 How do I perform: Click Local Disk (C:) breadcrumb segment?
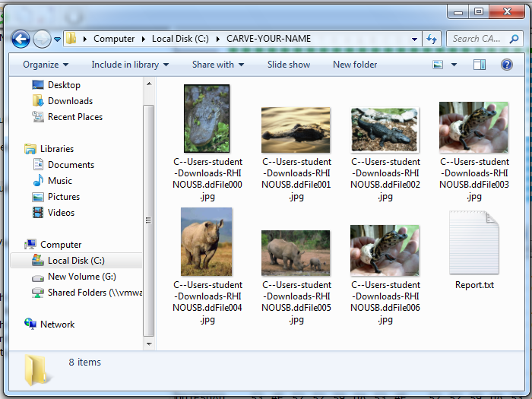(x=182, y=39)
